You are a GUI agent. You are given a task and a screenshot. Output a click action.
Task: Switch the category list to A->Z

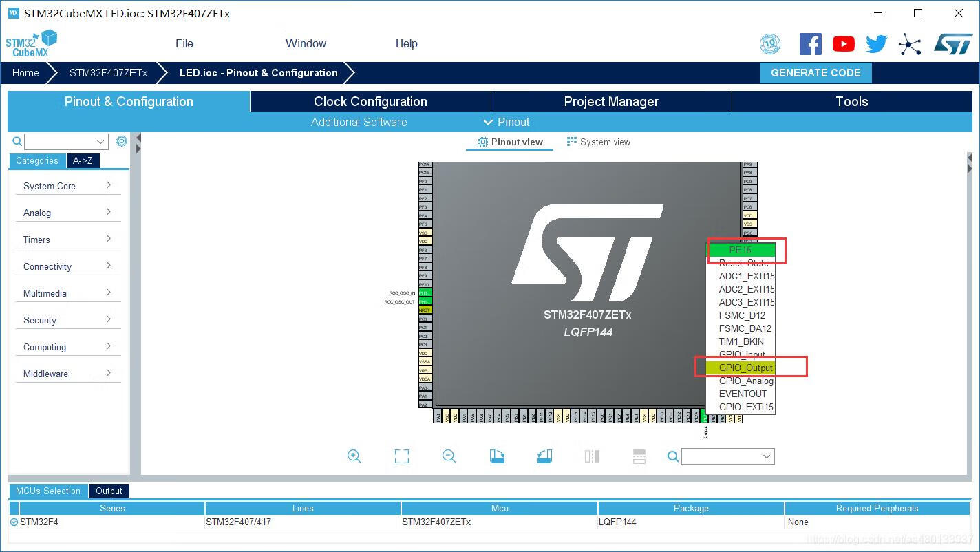[x=83, y=160]
